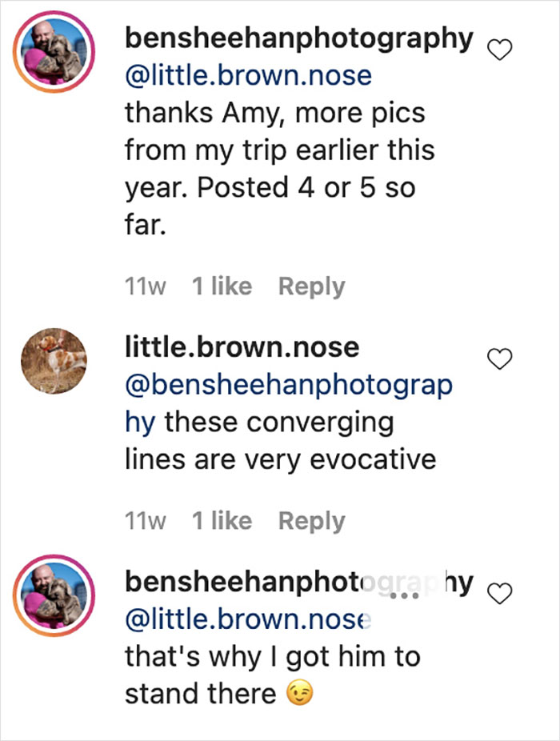Open @little.brown.nose mention in bottom comment
560x741 pixels.
(246, 619)
